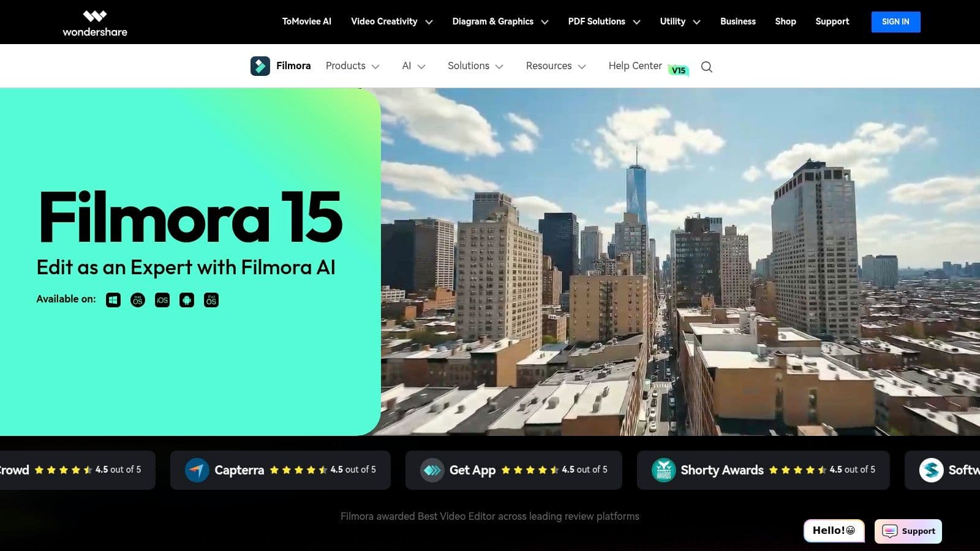Open the Help Center link
Viewport: 980px width, 551px height.
click(635, 66)
